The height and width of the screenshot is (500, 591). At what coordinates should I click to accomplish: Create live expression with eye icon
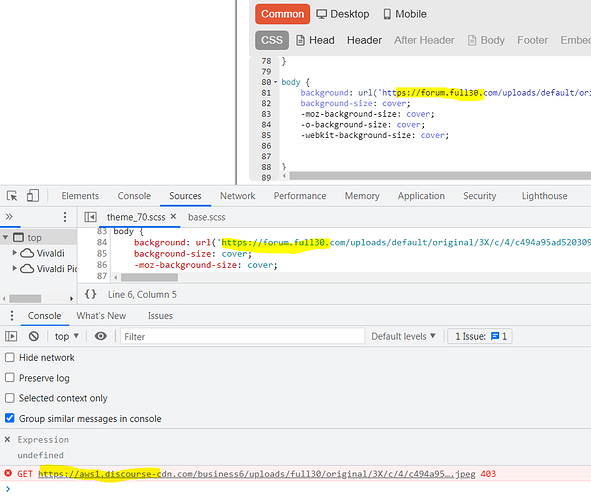click(101, 336)
